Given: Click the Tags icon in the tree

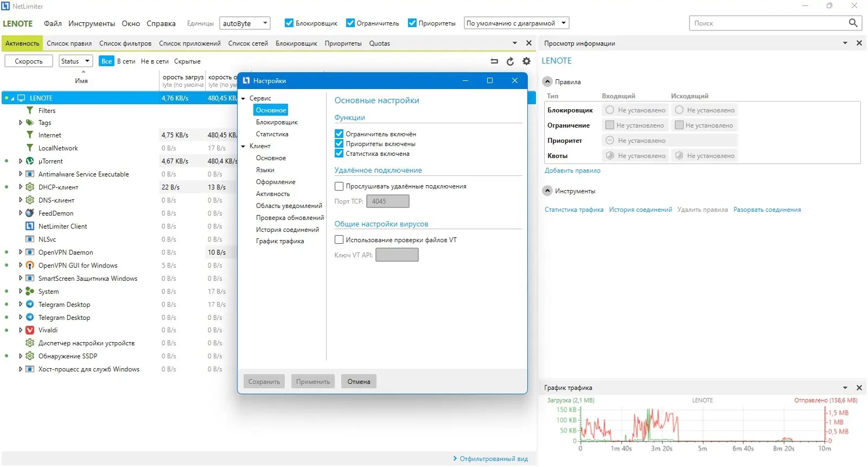Looking at the screenshot, I should 30,123.
